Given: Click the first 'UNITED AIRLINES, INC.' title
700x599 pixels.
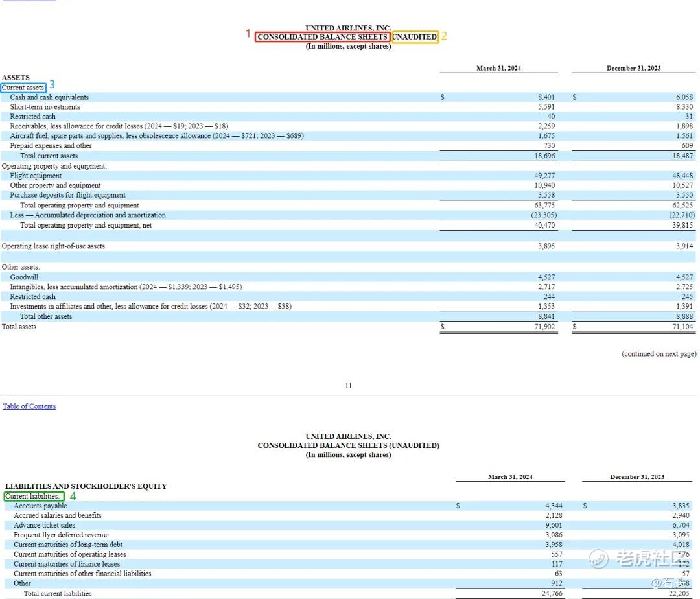Looking at the screenshot, I should click(x=348, y=28).
